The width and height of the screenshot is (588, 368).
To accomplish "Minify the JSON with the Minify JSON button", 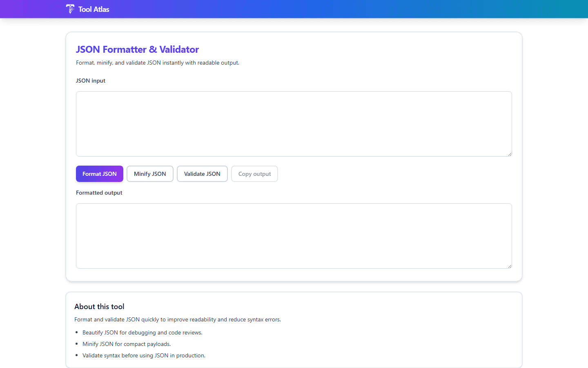I will 150,173.
